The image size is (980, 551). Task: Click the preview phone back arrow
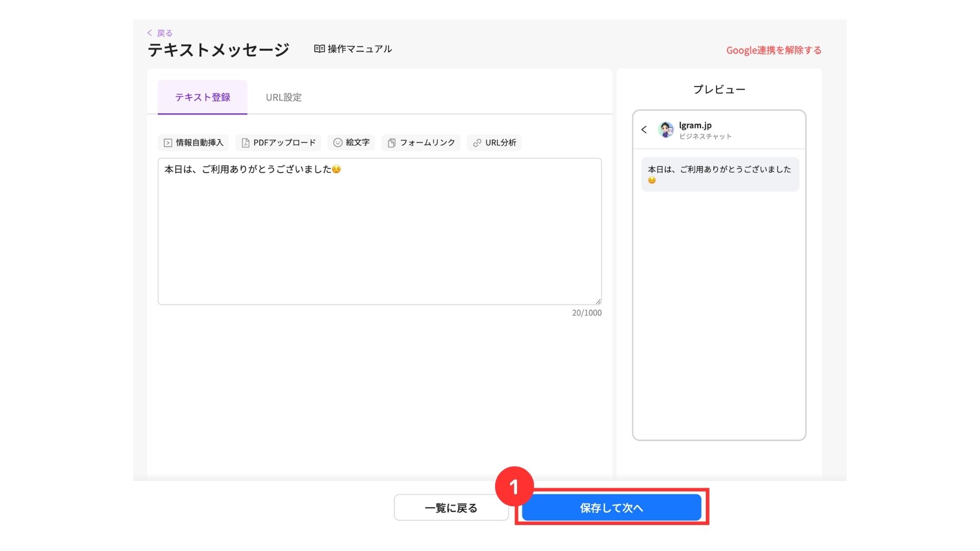point(644,130)
